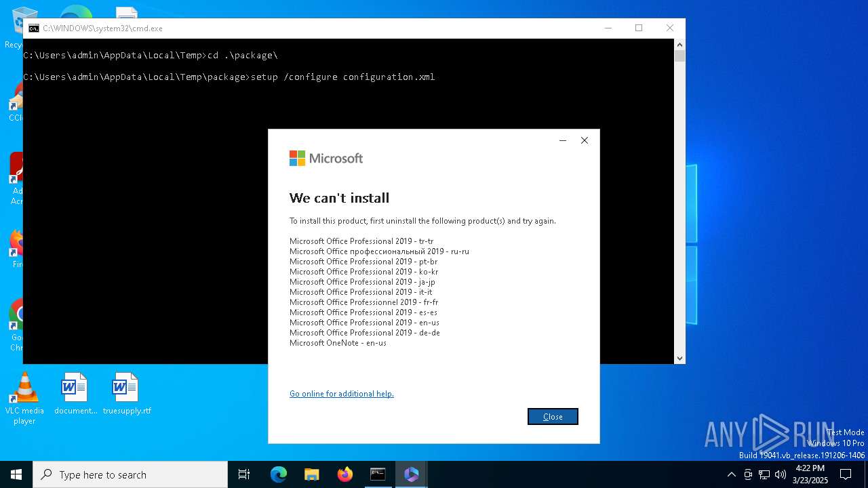Viewport: 868px width, 488px height.
Task: Click cmd.exe window system icon
Action: [x=33, y=28]
